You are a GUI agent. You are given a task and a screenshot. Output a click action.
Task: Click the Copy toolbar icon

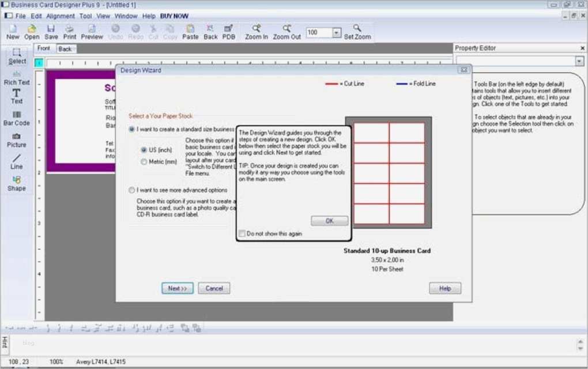[x=170, y=32]
